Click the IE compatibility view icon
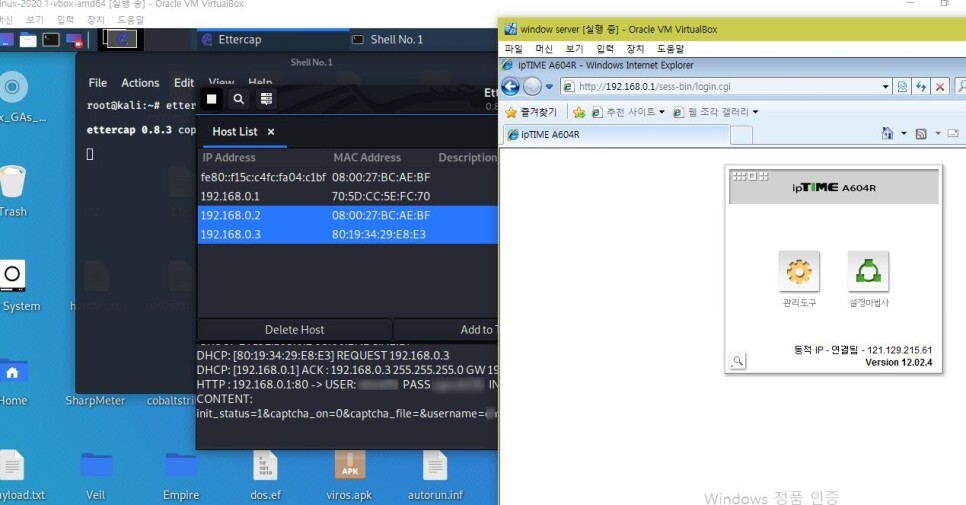This screenshot has width=966, height=505. coord(902,87)
